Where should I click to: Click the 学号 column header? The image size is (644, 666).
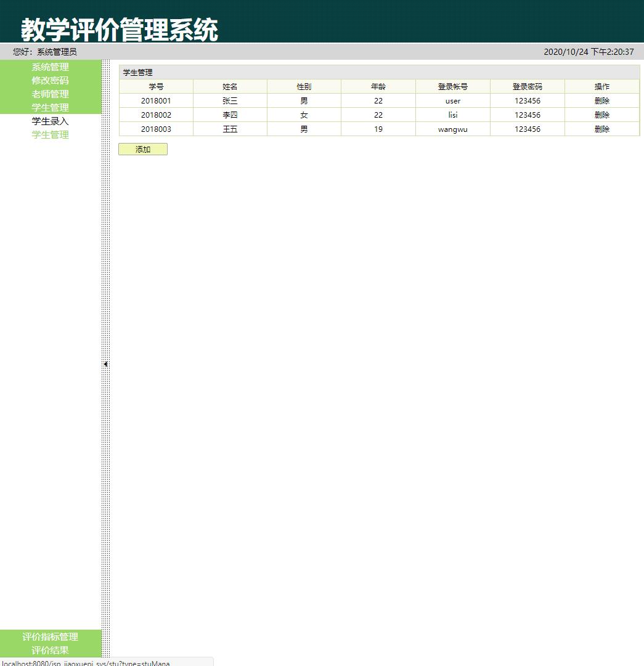[156, 86]
